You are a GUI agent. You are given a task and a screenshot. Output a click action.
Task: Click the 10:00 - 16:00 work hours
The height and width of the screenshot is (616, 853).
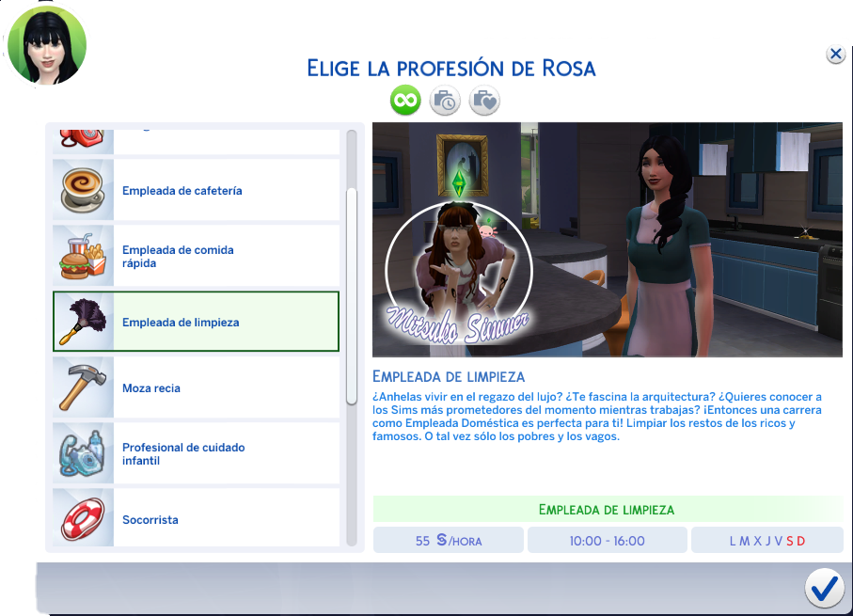point(608,541)
